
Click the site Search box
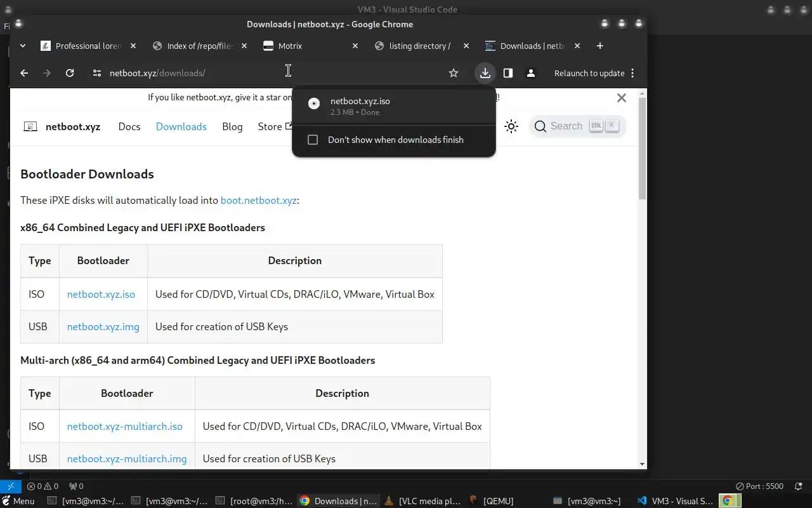pos(577,126)
